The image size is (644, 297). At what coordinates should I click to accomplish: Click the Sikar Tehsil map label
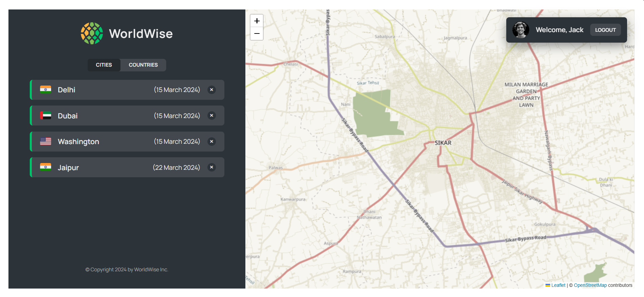[368, 83]
